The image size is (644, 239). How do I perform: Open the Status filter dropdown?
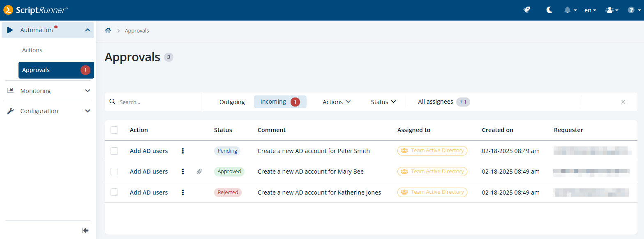[x=383, y=102]
